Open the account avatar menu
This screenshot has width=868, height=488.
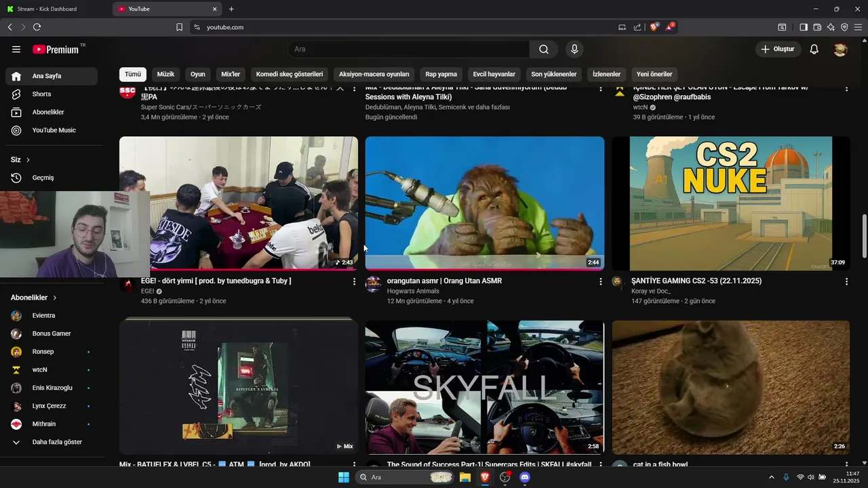841,49
